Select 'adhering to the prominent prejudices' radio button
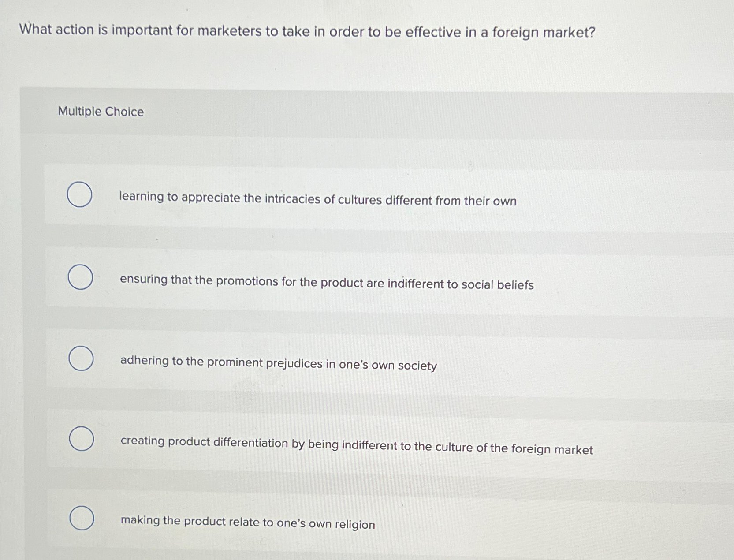 click(82, 359)
